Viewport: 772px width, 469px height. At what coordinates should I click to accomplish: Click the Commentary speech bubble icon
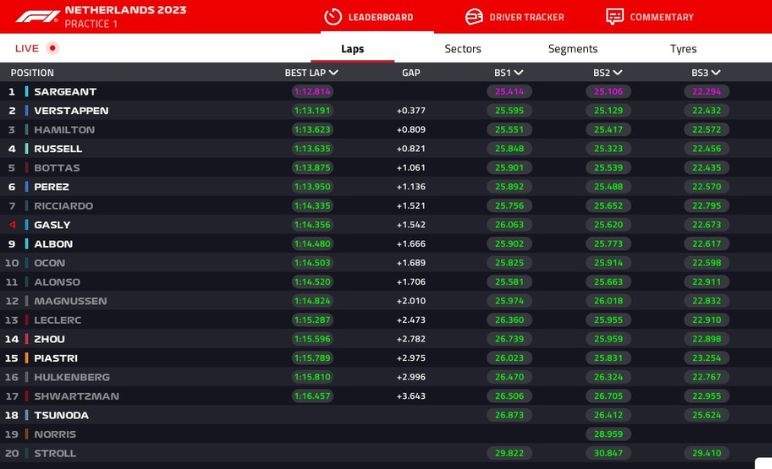(x=614, y=17)
